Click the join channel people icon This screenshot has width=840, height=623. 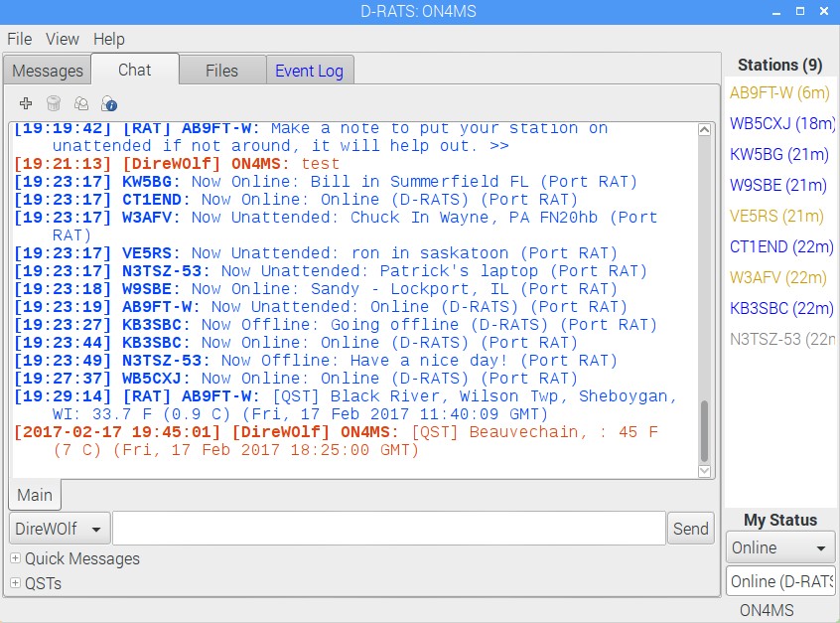coord(81,103)
